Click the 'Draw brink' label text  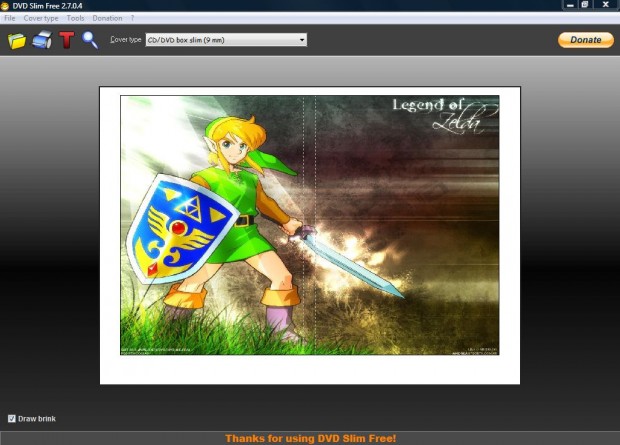click(x=37, y=418)
